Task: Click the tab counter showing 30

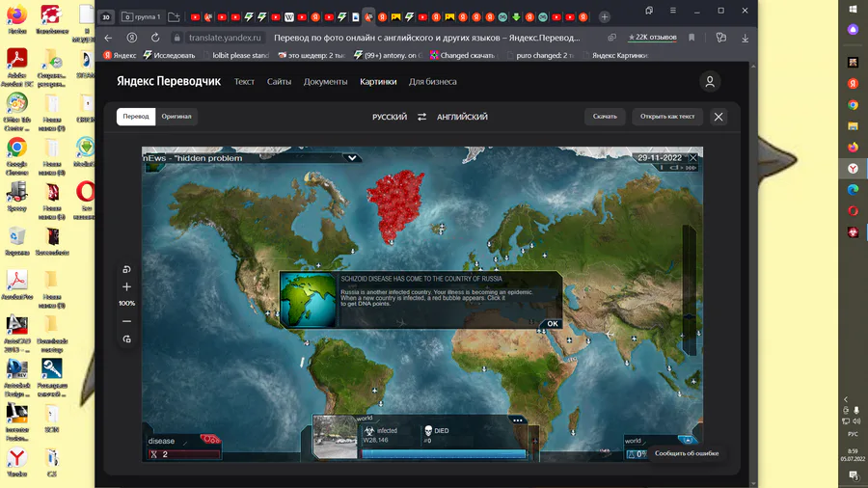Action: coord(106,17)
